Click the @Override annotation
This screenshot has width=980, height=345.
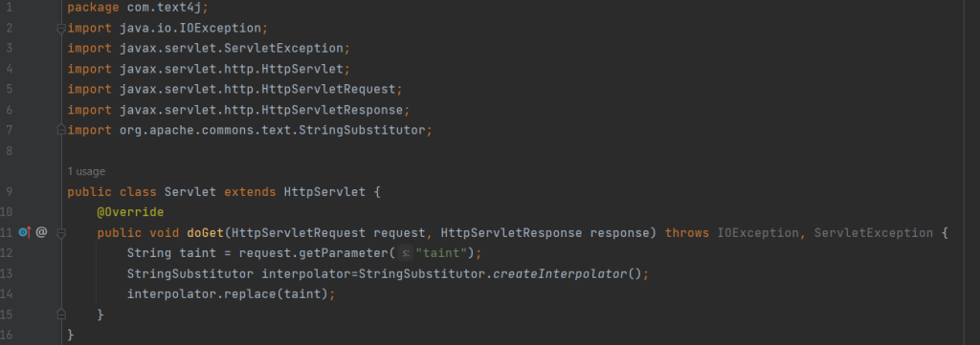(130, 212)
